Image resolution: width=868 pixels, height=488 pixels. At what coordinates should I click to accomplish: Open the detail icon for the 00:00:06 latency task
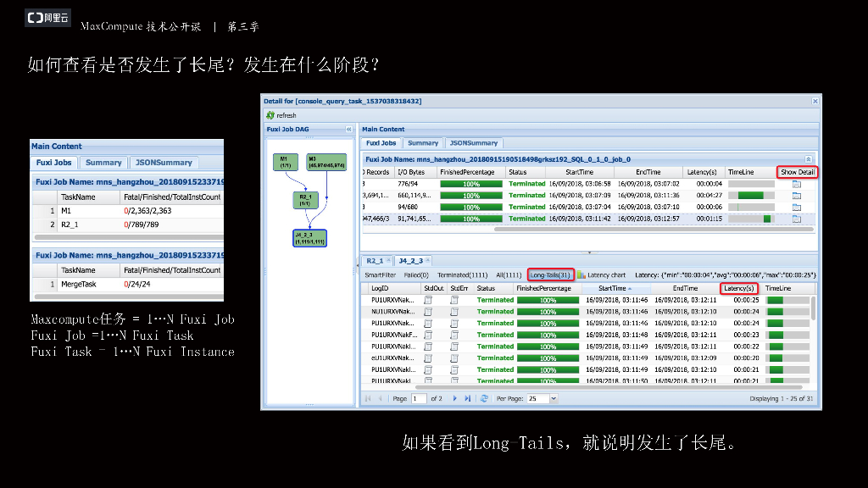[x=797, y=207]
